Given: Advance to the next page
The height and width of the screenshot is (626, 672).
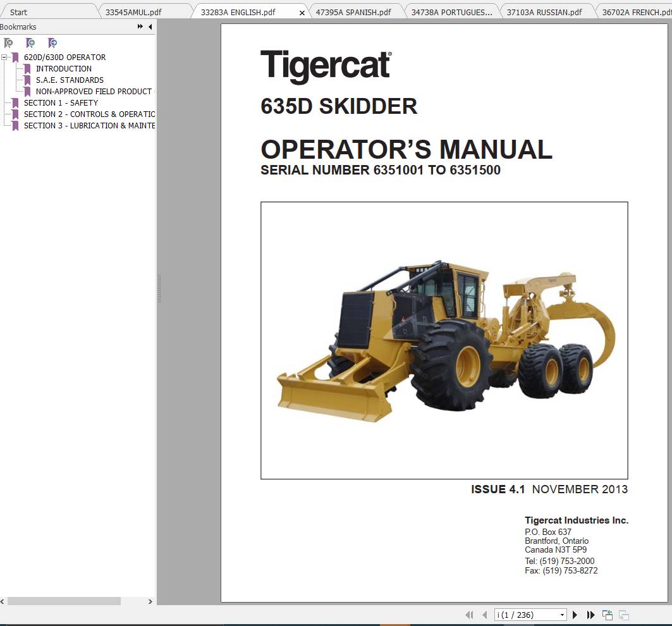Looking at the screenshot, I should coord(575,615).
